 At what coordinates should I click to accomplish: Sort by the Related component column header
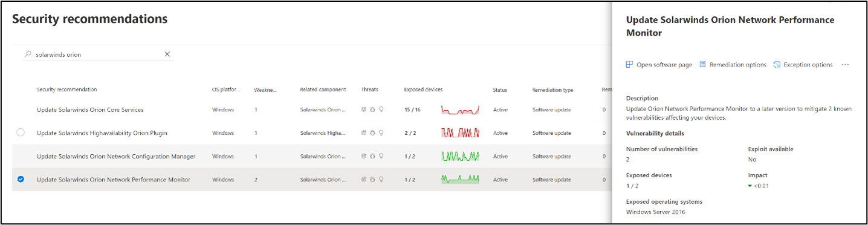click(x=323, y=90)
